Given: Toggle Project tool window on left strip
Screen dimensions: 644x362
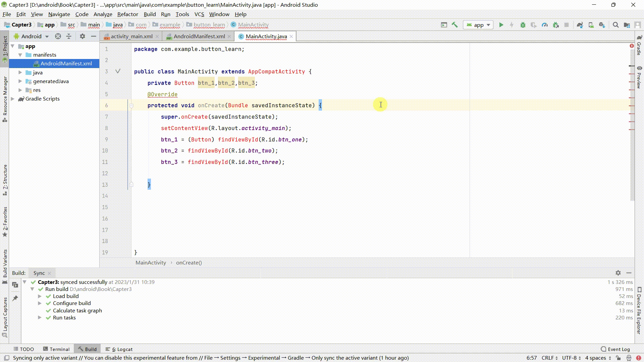Looking at the screenshot, I should (x=5, y=47).
